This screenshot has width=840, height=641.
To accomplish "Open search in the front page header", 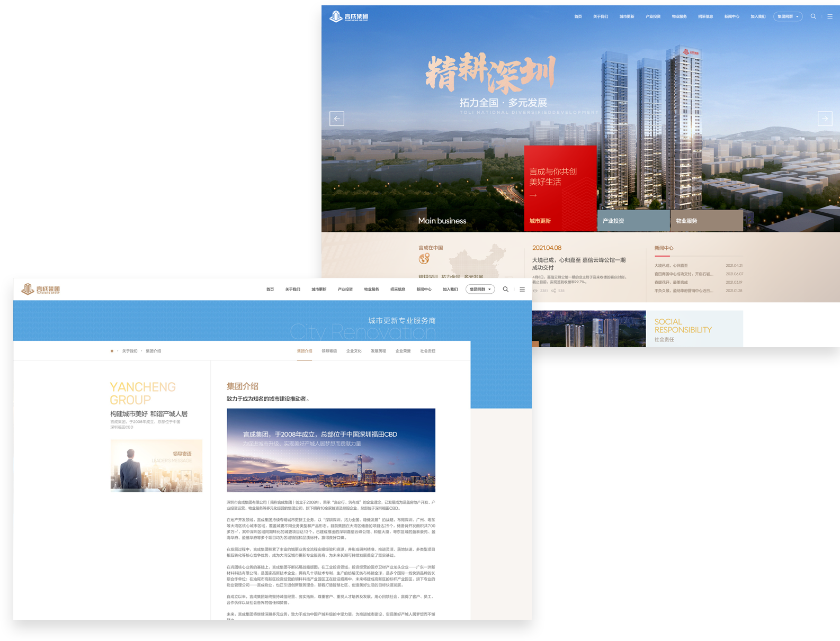I will coord(505,290).
